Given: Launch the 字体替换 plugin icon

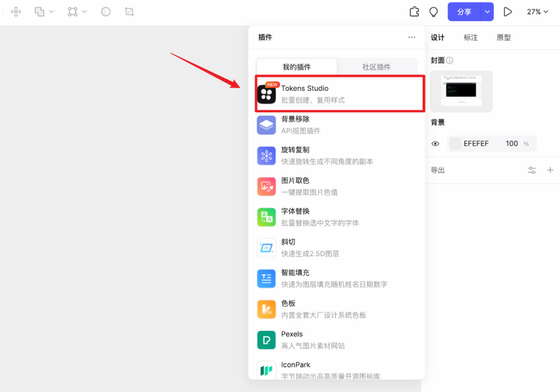Looking at the screenshot, I should tap(267, 217).
